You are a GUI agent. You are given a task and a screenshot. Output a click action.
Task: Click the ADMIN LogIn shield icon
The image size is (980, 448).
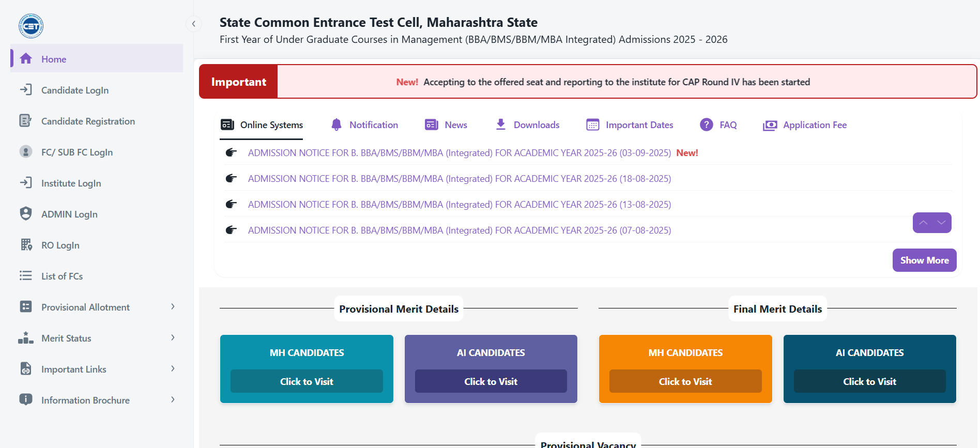25,214
